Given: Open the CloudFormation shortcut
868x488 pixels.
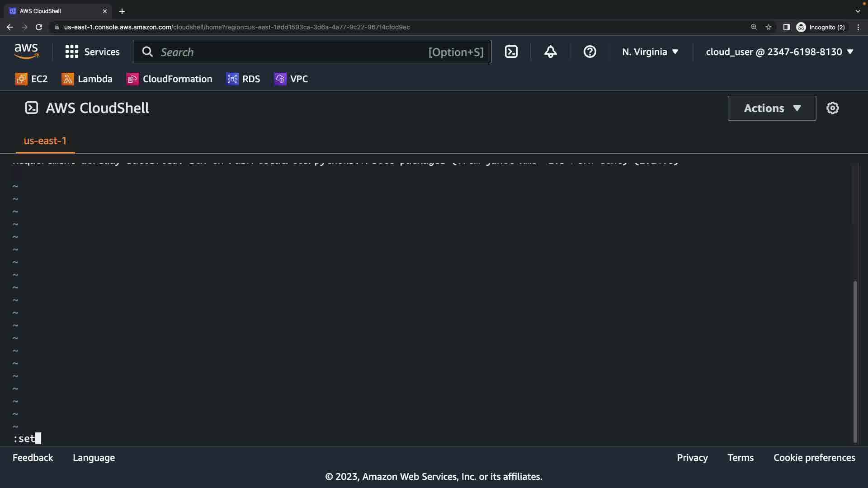Looking at the screenshot, I should coord(170,79).
